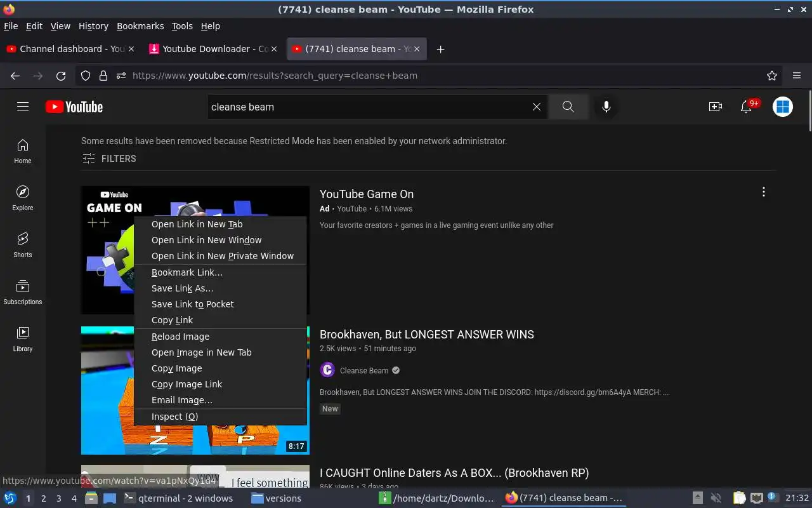Open the Create video camera icon
812x508 pixels.
(x=716, y=107)
